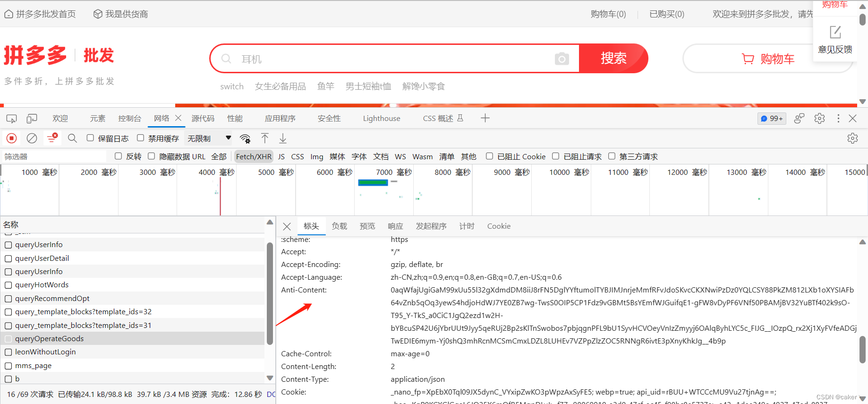Open search in network panel
The height and width of the screenshot is (404, 868).
(72, 138)
